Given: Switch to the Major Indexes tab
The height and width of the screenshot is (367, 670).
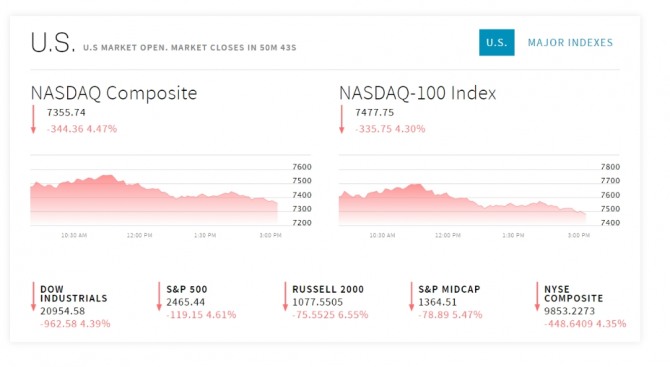Looking at the screenshot, I should [x=570, y=42].
